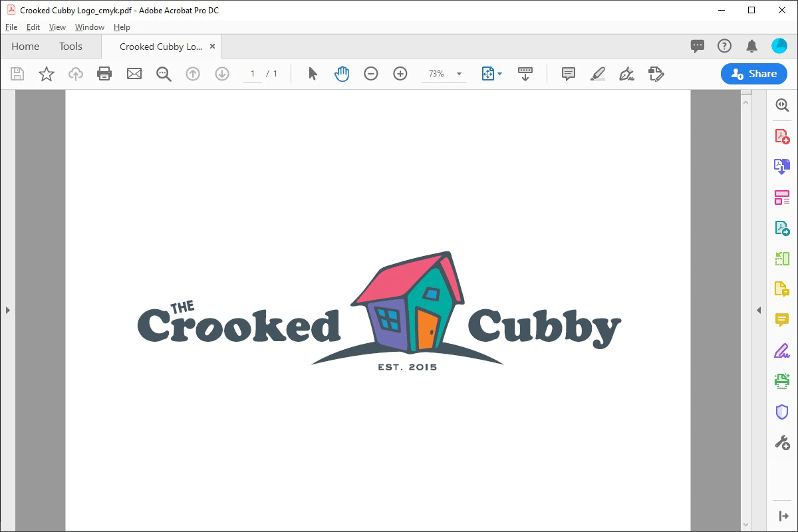Screen dimensions: 798x532
Task: Click the Crooked Cubby house logo
Action: (408, 303)
